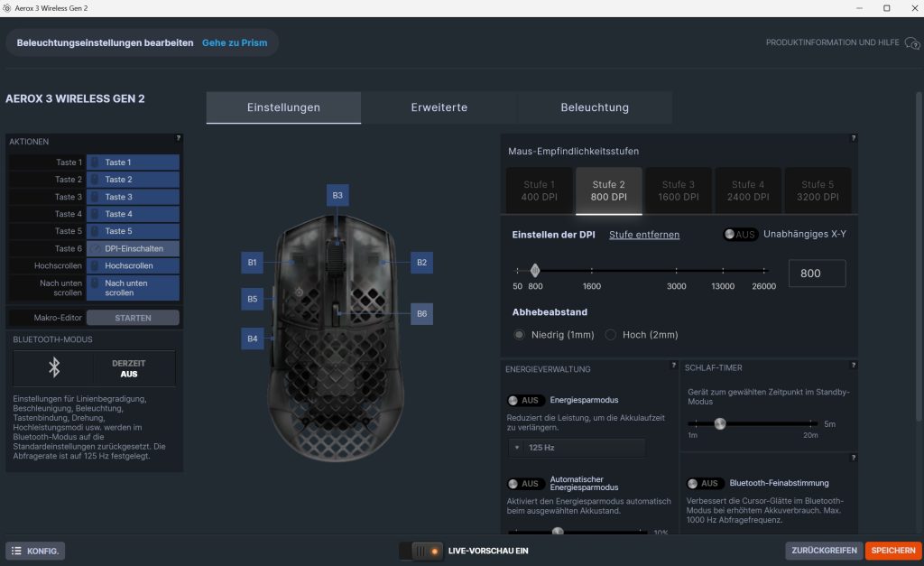924x566 pixels.
Task: Toggle the Live-Vorschau switch
Action: click(x=420, y=552)
